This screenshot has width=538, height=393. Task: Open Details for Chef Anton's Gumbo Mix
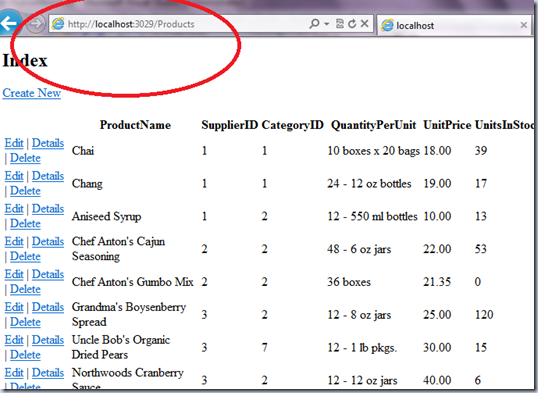48,275
